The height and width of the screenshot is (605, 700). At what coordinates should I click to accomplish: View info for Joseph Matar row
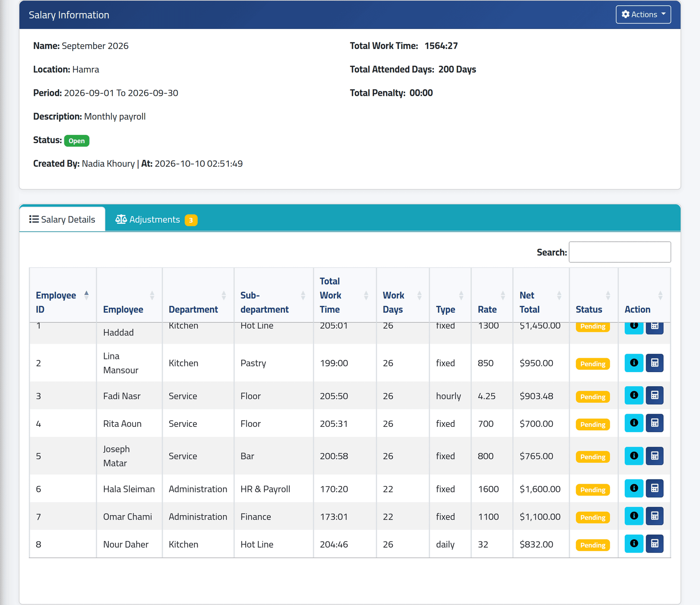pos(633,456)
